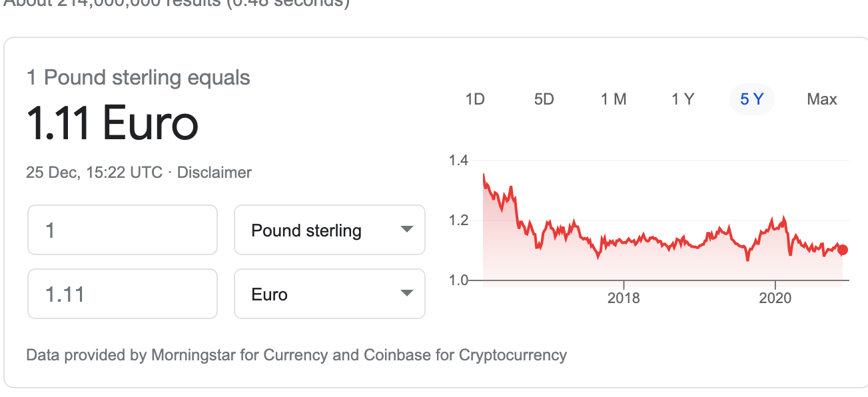Open the Disclaimer link
Image resolution: width=868 pixels, height=397 pixels.
click(x=214, y=173)
